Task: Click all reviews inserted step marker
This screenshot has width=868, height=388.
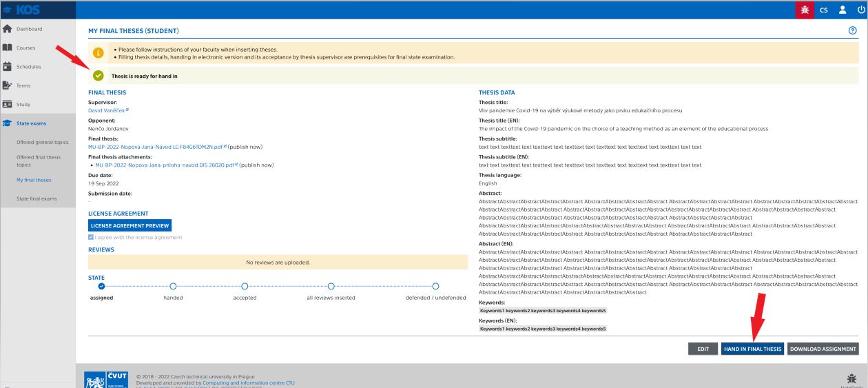Action: point(331,286)
